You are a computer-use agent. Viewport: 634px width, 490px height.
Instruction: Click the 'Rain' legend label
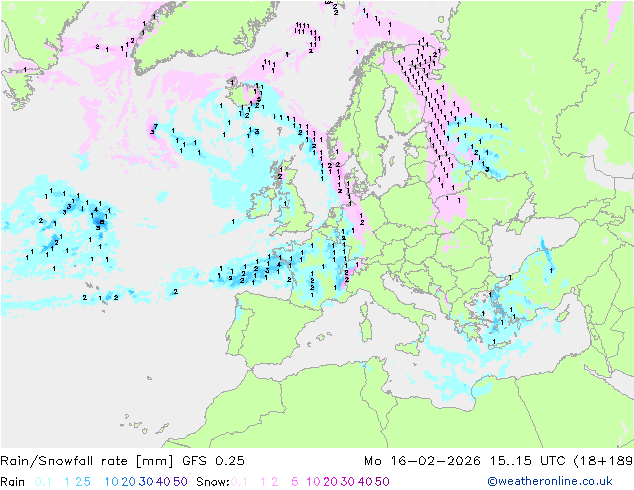coord(13,482)
